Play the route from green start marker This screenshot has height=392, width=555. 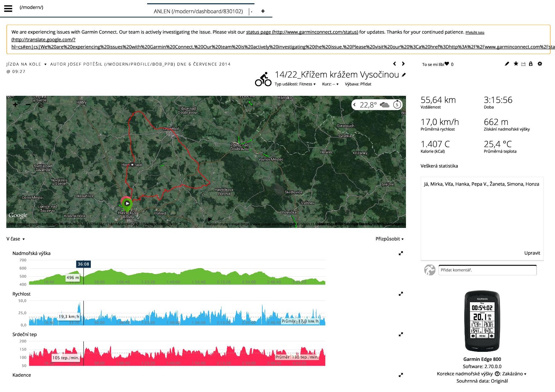coord(127,203)
